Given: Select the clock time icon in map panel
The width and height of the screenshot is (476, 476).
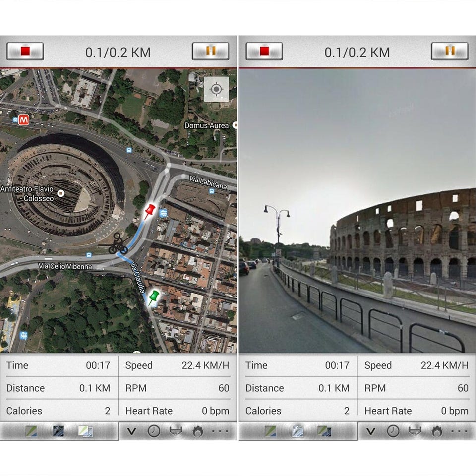Looking at the screenshot, I should pos(154,431).
